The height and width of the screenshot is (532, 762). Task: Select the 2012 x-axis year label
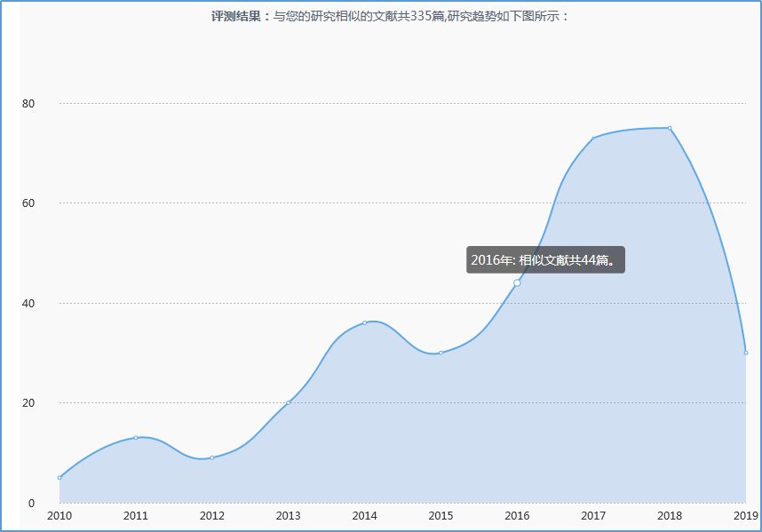212,516
